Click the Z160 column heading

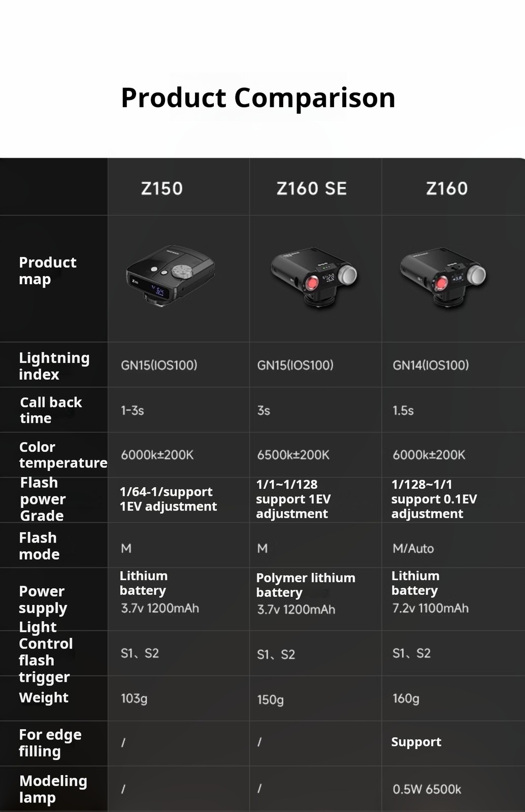pyautogui.click(x=446, y=188)
